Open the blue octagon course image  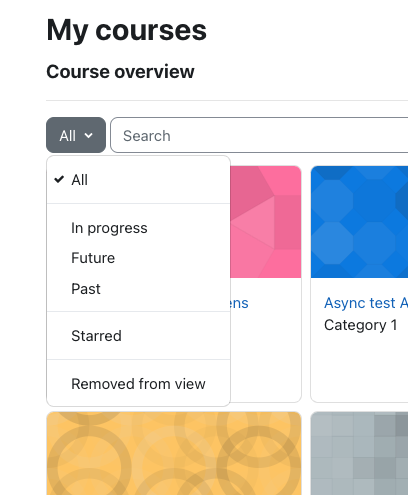tap(359, 222)
